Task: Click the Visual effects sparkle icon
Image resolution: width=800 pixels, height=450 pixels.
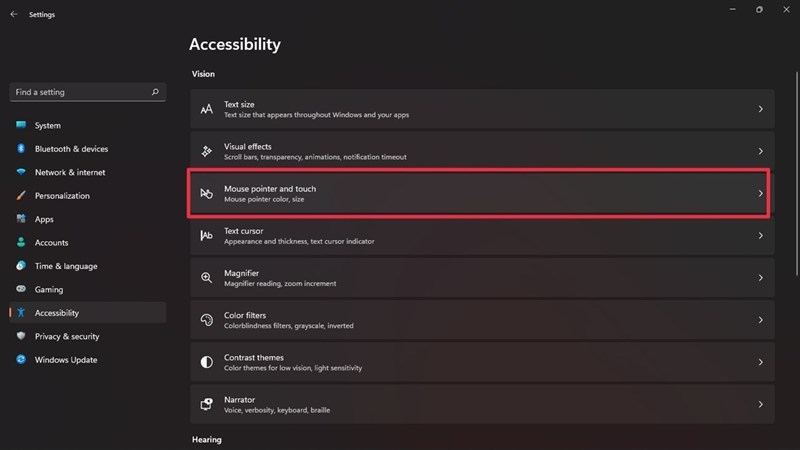Action: point(206,151)
